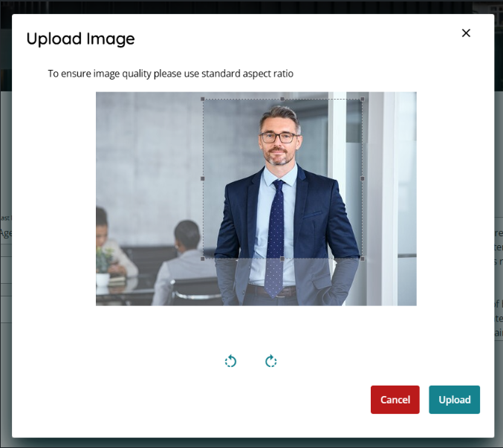Image resolution: width=503 pixels, height=448 pixels.
Task: Click the middle-left crop handle
Action: pos(204,178)
